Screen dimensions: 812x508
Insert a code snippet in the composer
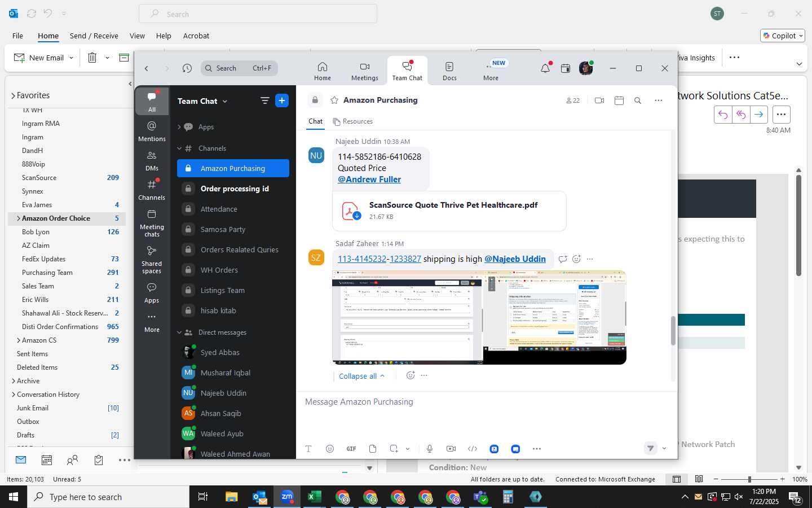tap(473, 449)
